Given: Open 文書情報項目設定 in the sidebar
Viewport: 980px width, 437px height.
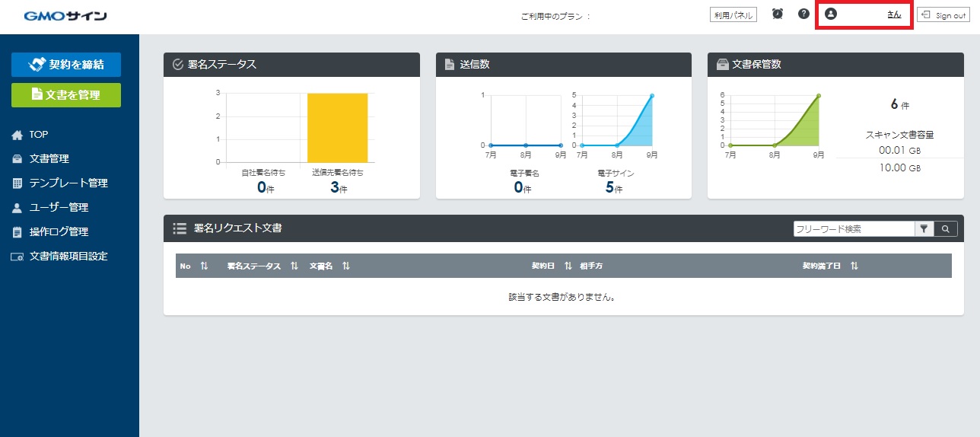Looking at the screenshot, I should [68, 257].
